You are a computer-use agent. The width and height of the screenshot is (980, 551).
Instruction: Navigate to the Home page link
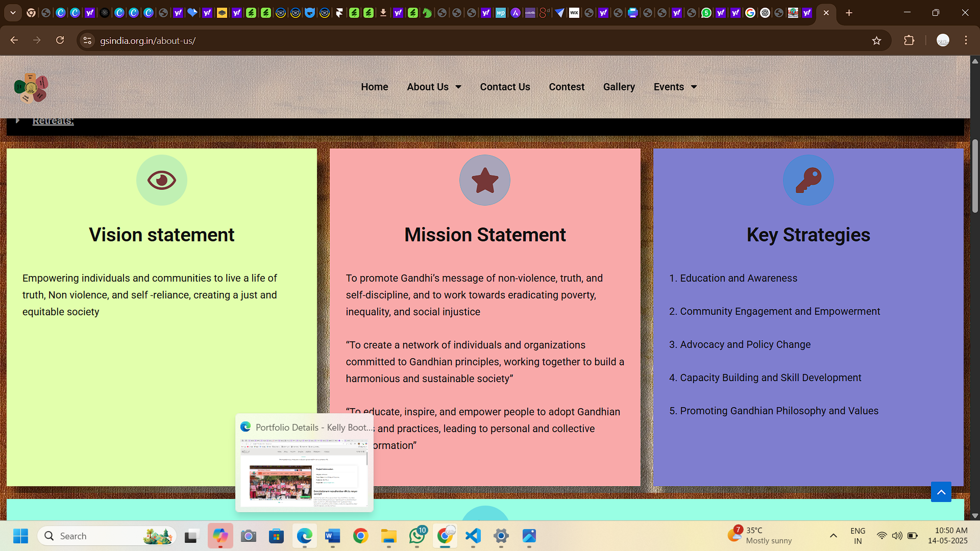[x=374, y=87]
